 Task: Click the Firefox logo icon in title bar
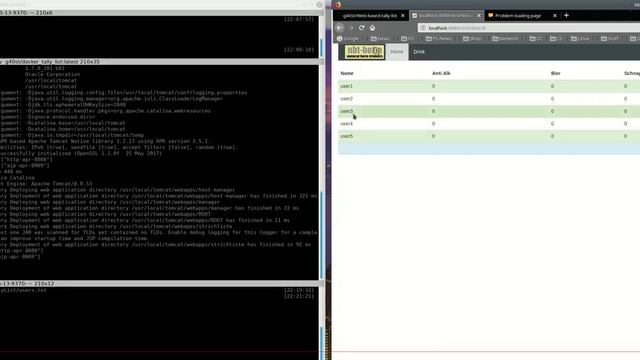click(338, 5)
